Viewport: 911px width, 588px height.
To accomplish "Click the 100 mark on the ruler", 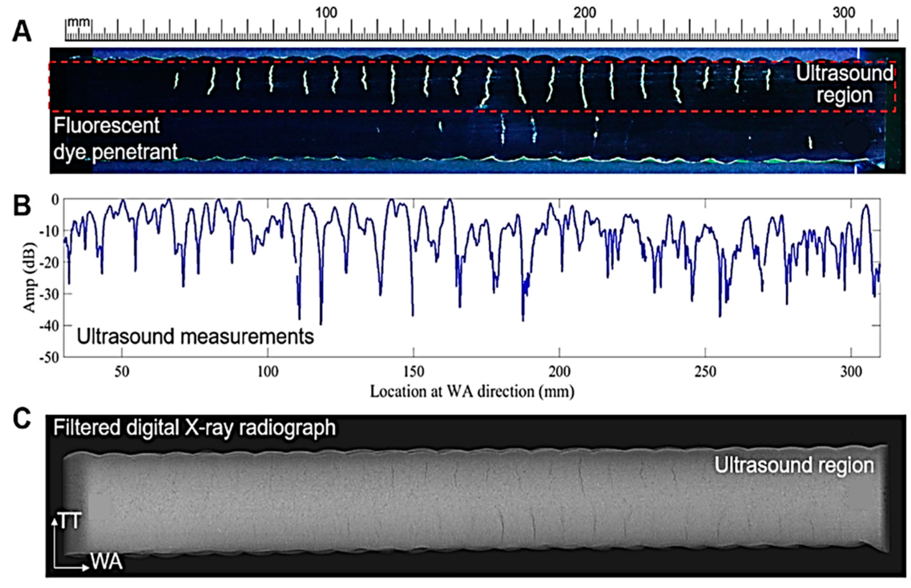I will pos(326,13).
